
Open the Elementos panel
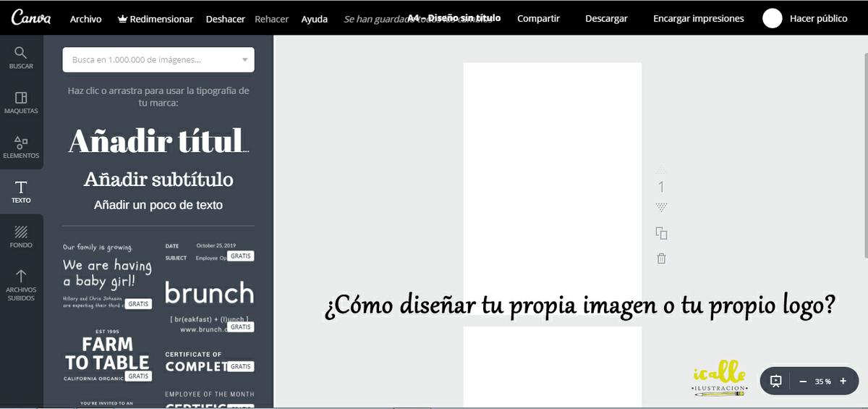(21, 147)
